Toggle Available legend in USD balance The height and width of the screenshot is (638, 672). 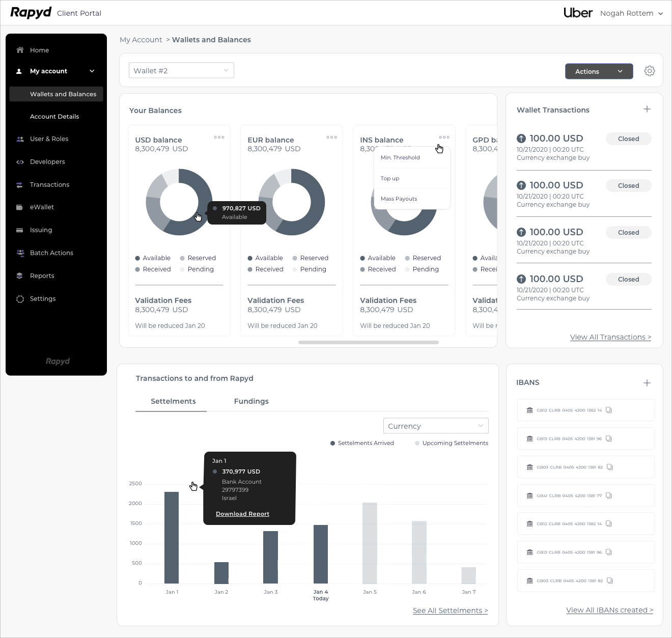[x=153, y=258]
